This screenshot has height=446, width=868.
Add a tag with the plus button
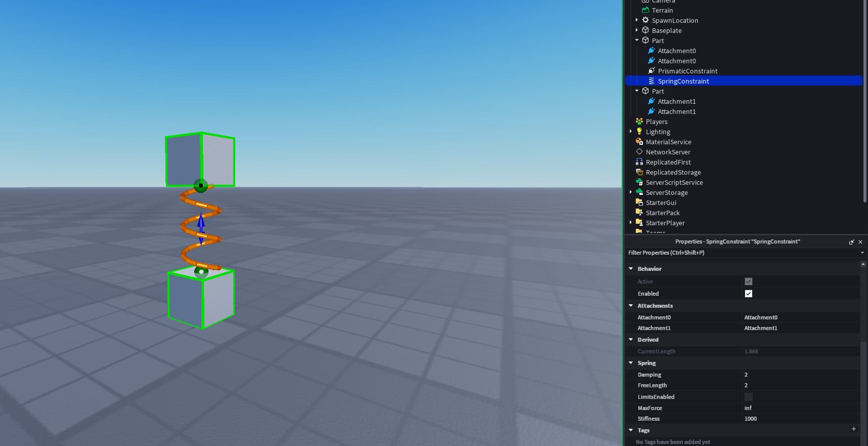coord(854,429)
